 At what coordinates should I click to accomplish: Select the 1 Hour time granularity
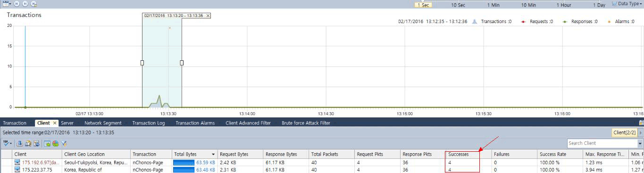pos(564,5)
